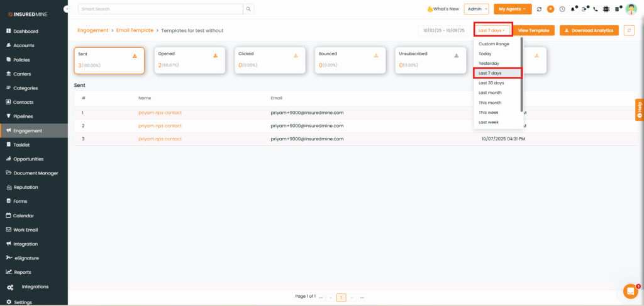Open the Intercom chat bubble
The height and width of the screenshot is (306, 644).
tap(630, 291)
